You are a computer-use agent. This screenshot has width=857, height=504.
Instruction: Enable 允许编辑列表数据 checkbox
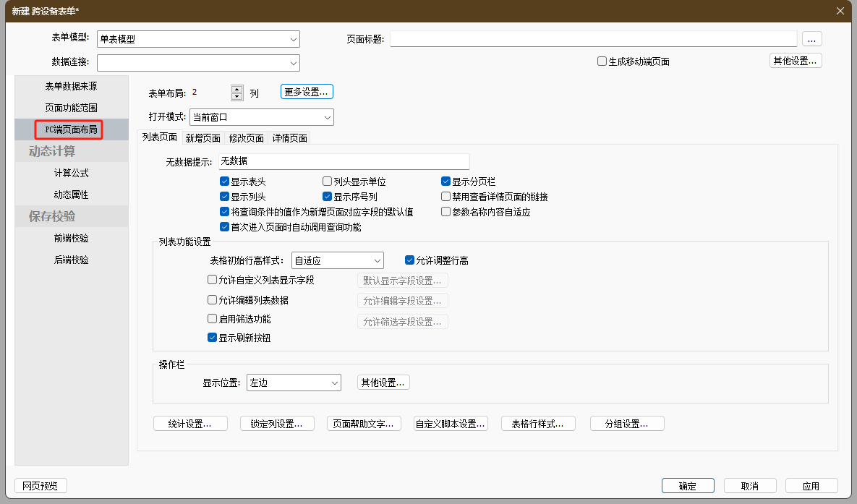[x=212, y=300]
